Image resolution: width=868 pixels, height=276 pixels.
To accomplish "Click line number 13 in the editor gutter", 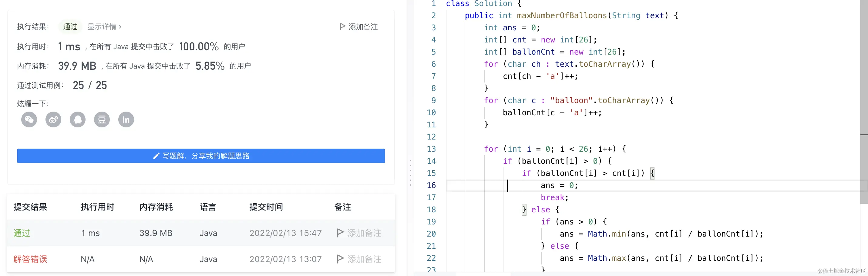I will pos(431,149).
